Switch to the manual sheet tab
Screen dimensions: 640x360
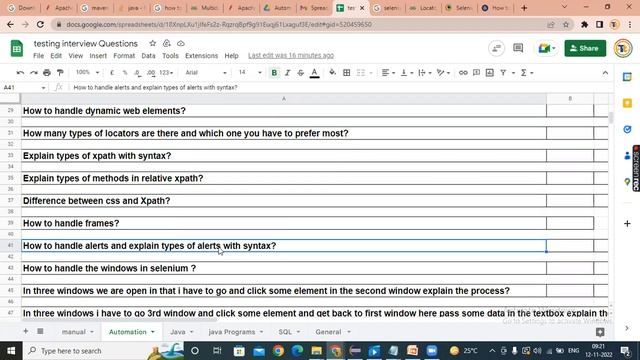coord(78,332)
